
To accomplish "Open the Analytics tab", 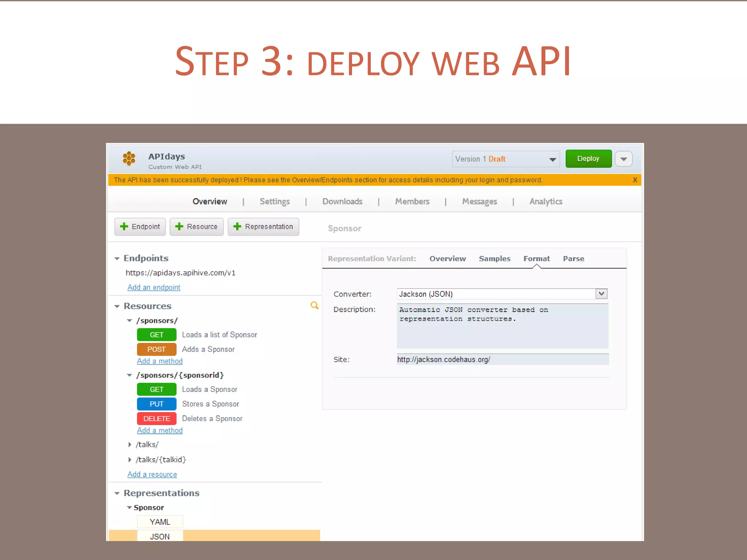I will (546, 202).
